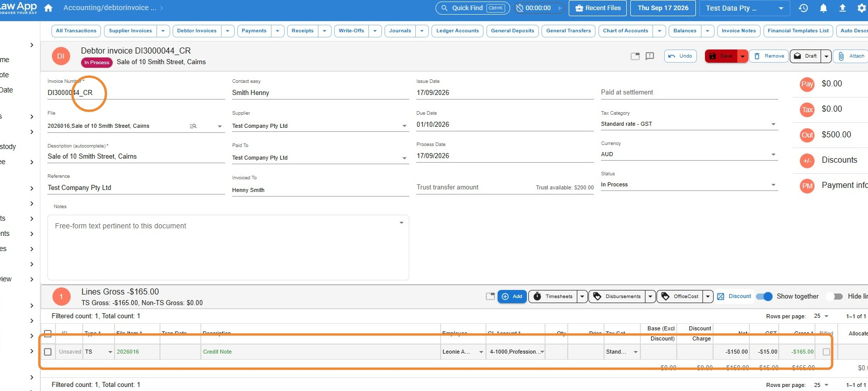The image size is (868, 391).
Task: Click the DI debtor invoice avatar
Action: tap(61, 56)
